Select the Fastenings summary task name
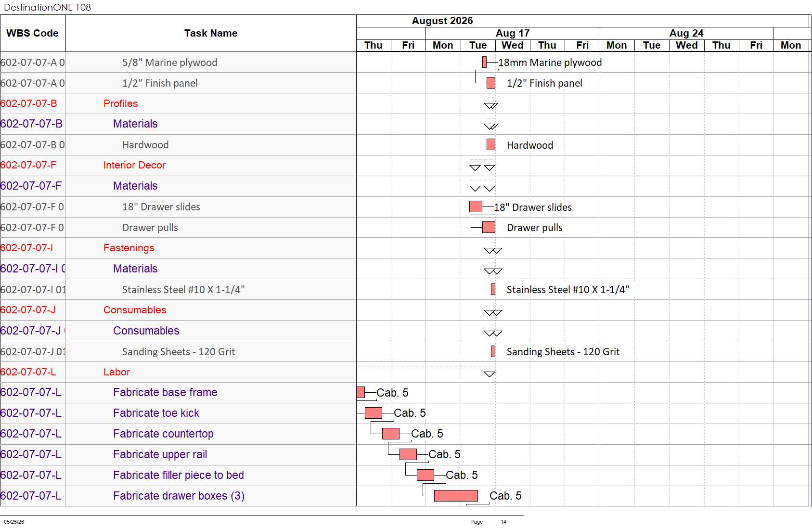The image size is (812, 528). click(129, 248)
